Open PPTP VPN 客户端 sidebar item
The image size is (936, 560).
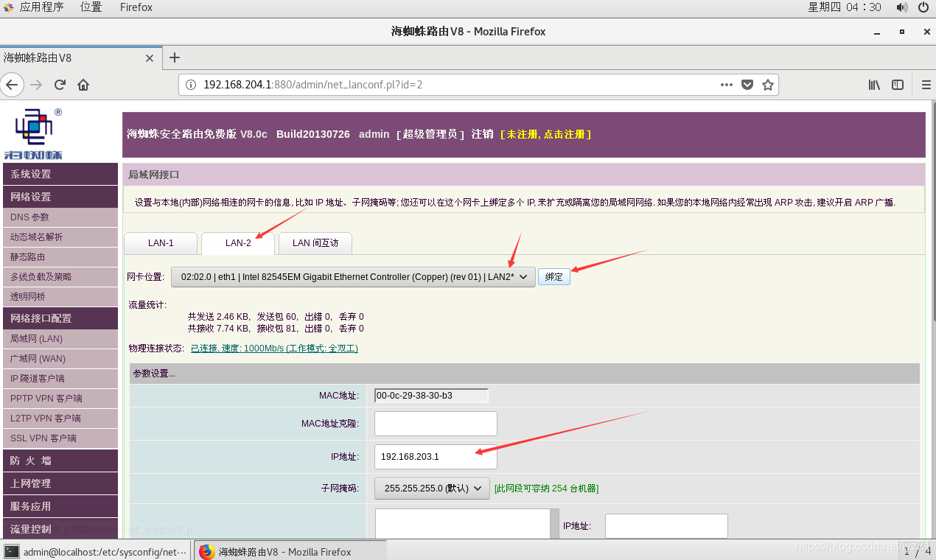point(60,399)
